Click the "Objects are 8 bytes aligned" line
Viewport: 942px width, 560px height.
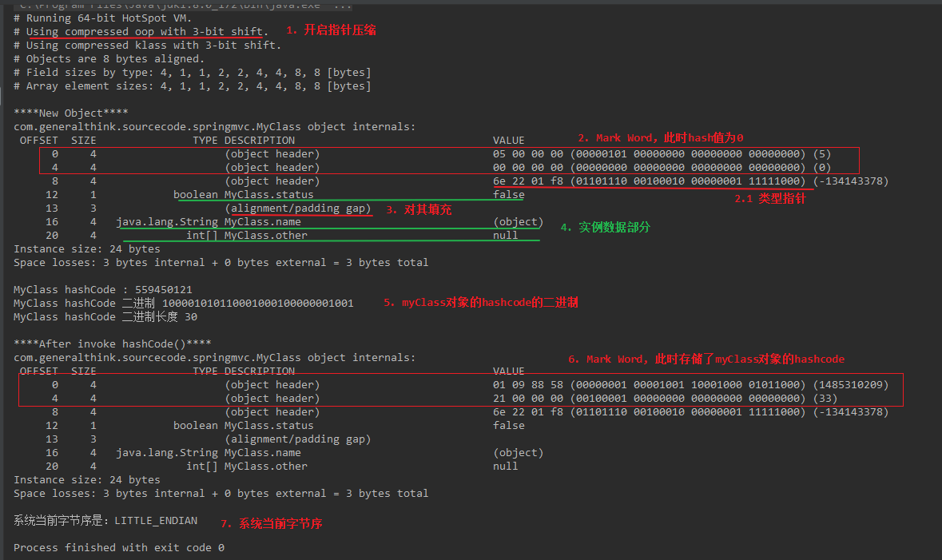pos(109,59)
